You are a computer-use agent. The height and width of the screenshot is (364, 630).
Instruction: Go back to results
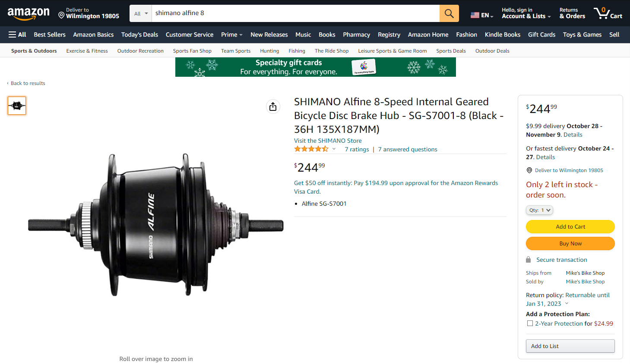click(x=28, y=83)
